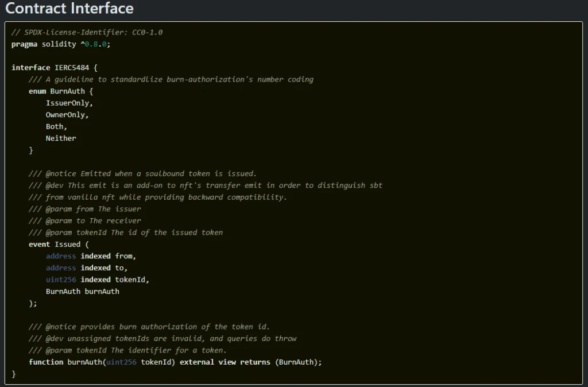Click the "@dev unassigned tokenIds are invalid" comment
Viewport: 588px width, 387px height.
coord(163,339)
